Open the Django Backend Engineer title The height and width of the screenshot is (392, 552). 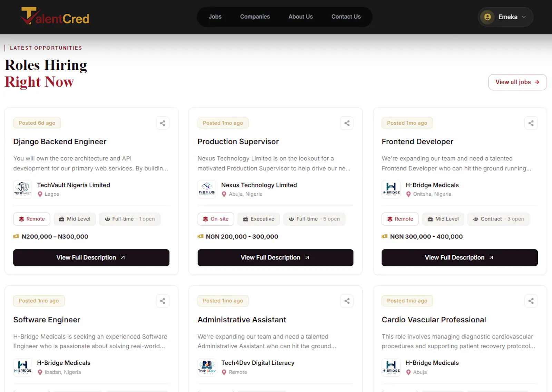(60, 142)
